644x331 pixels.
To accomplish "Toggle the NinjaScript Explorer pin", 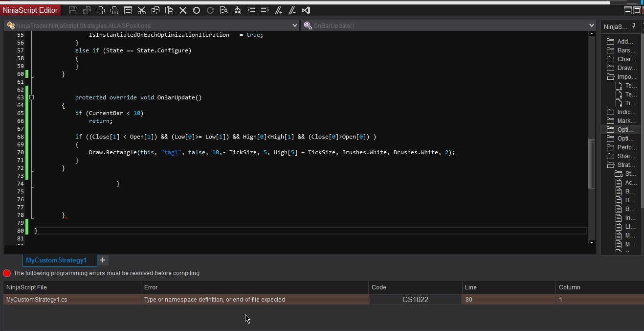I will point(634,26).
